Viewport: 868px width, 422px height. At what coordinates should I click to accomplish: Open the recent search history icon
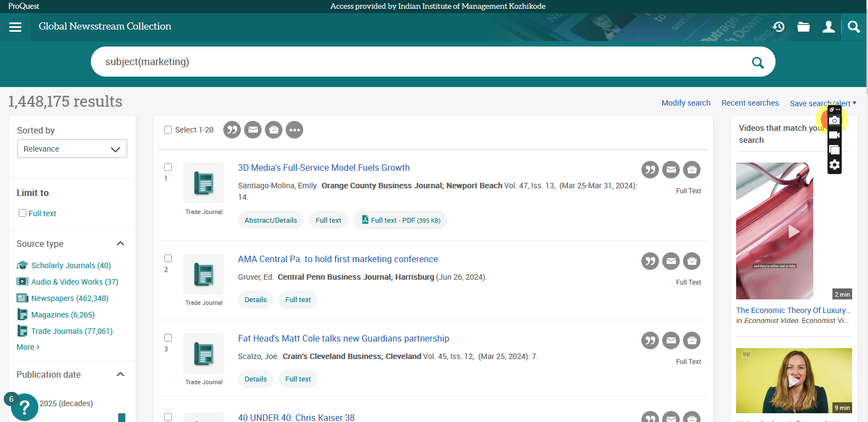(778, 27)
